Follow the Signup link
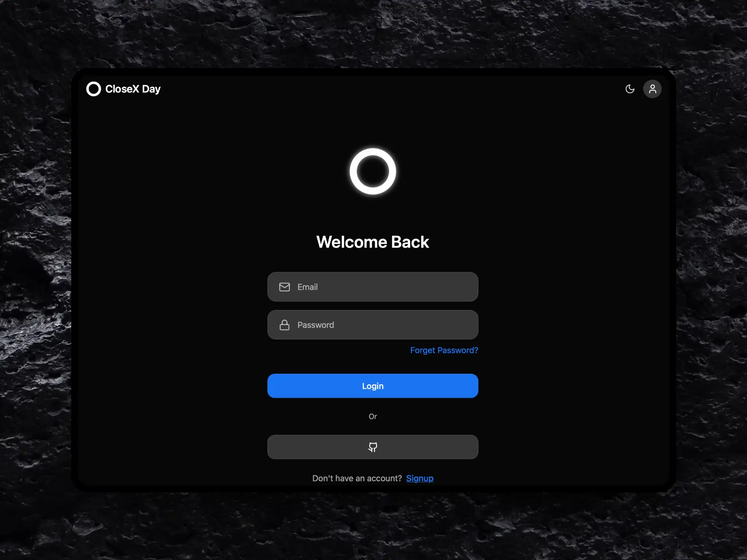This screenshot has height=560, width=747. pos(419,478)
